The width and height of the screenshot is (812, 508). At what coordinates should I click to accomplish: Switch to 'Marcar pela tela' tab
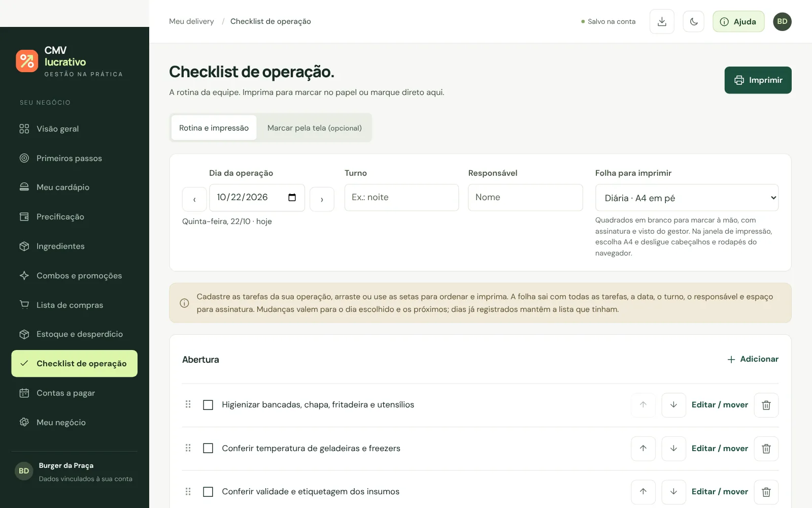pyautogui.click(x=315, y=128)
